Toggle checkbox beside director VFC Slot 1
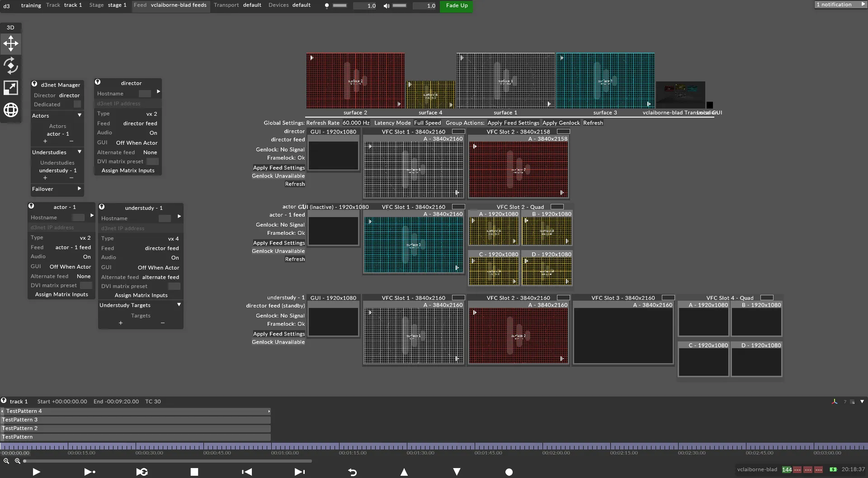Image resolution: width=868 pixels, height=478 pixels. [458, 132]
